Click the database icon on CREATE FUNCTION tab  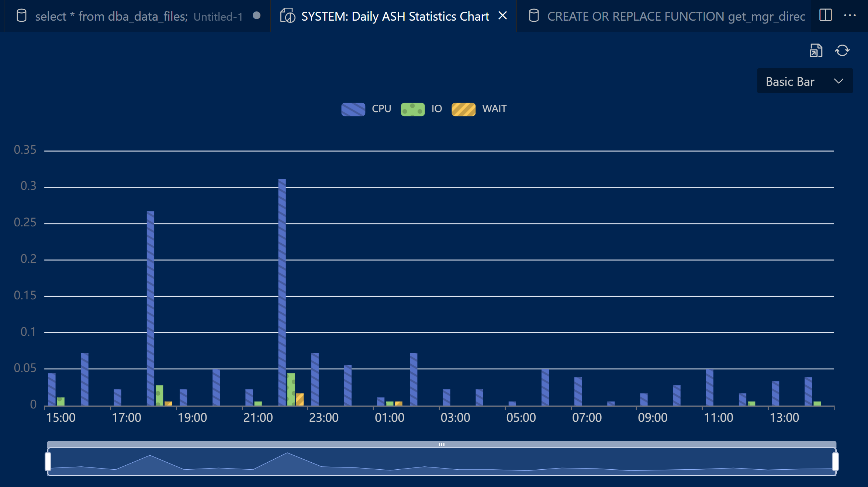pos(533,16)
